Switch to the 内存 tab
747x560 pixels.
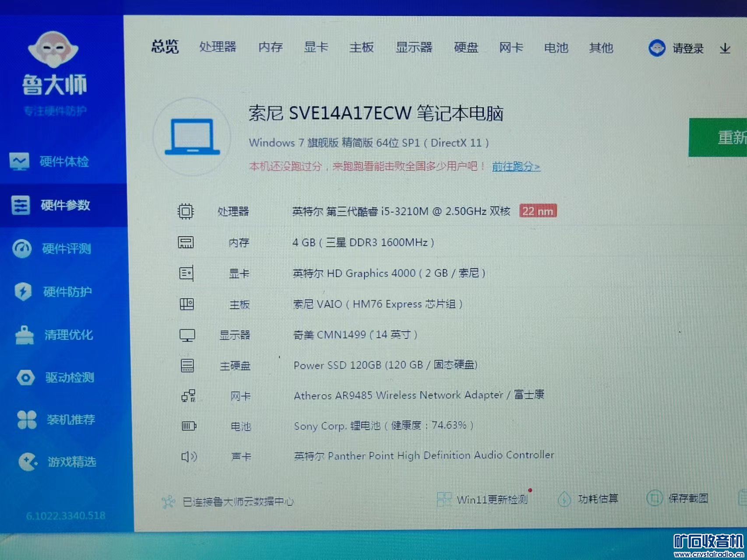click(270, 47)
